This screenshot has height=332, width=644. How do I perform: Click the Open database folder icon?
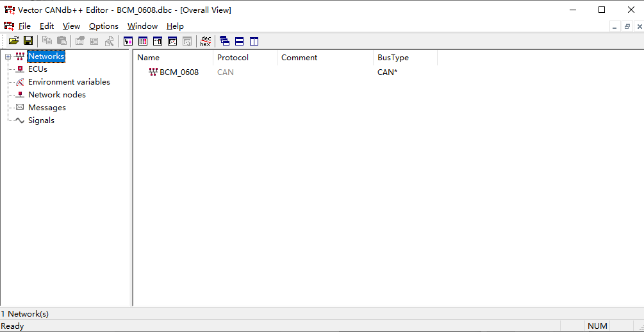(x=14, y=40)
